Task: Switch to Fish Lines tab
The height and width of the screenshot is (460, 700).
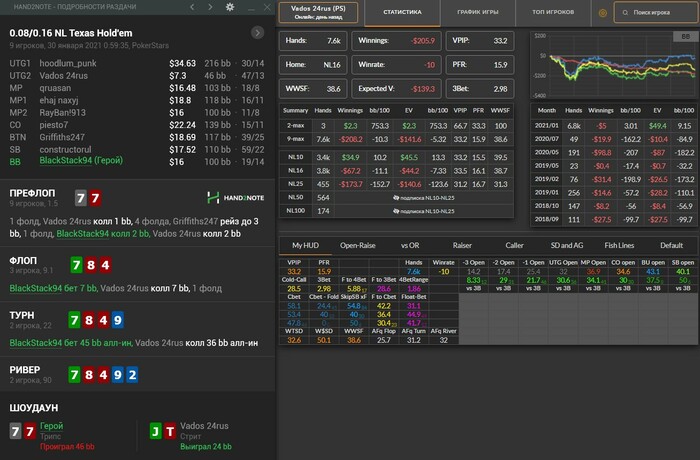Action: 619,246
